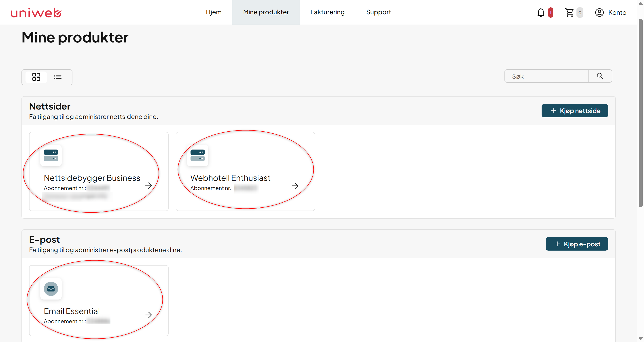Click the uniweb logo

tap(36, 13)
